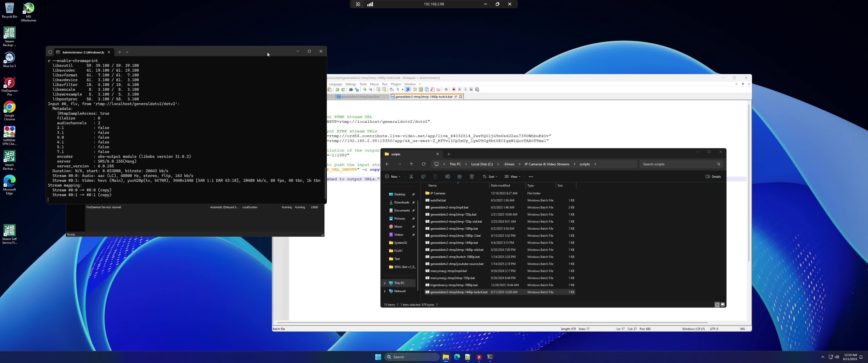
Task: Open the Document Map panel icon
Action: [421, 89]
